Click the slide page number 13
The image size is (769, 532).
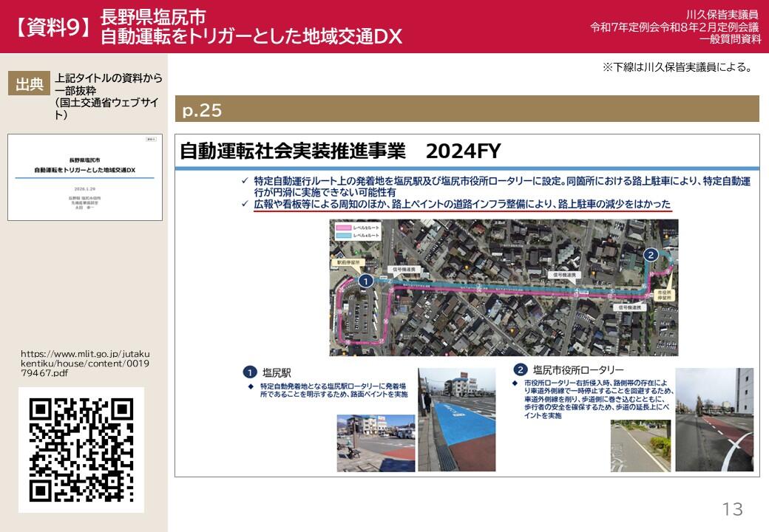click(732, 509)
